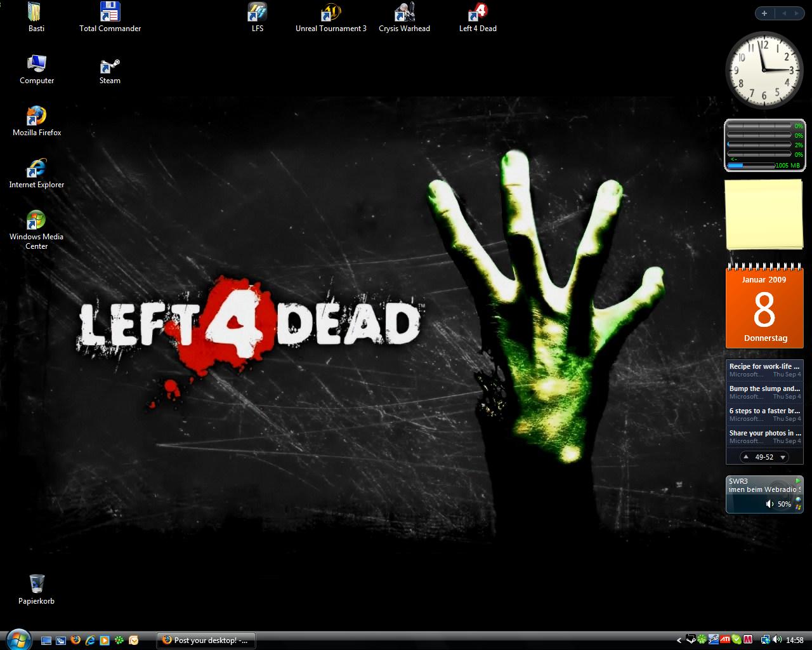Open the ICQ flower tray icon
Image resolution: width=812 pixels, height=650 pixels.
click(x=702, y=640)
